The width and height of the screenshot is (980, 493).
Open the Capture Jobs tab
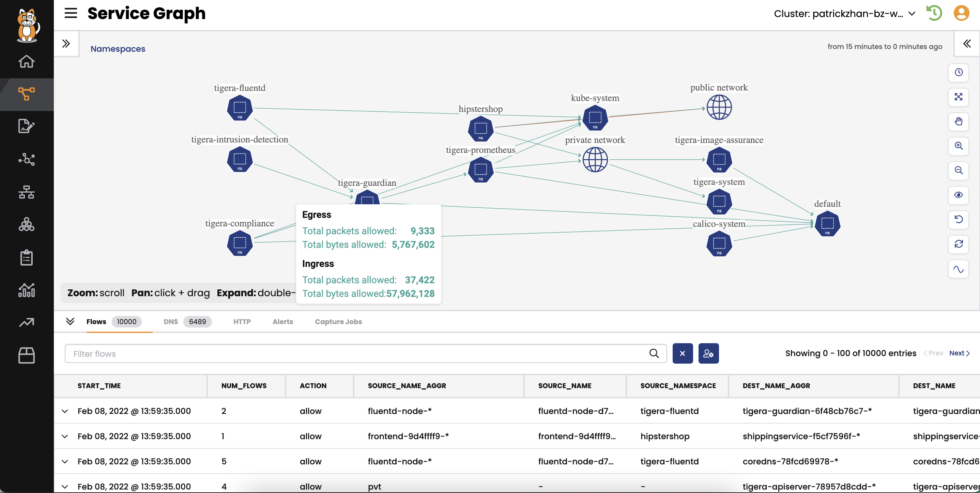pos(338,321)
